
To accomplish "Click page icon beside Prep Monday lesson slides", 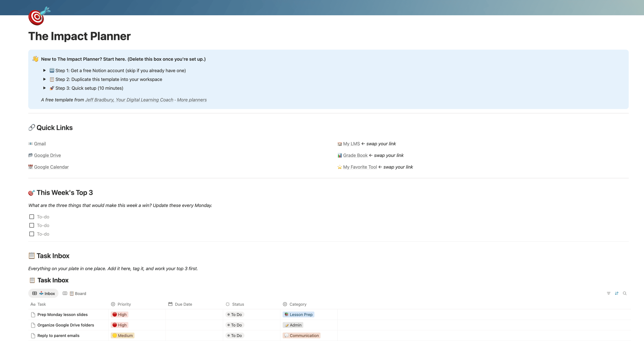I will 33,314.
